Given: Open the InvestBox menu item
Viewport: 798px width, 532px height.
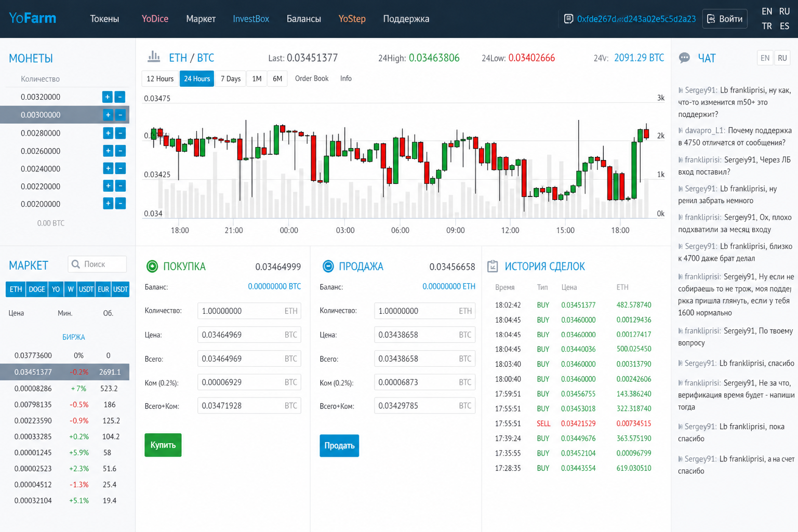Looking at the screenshot, I should [x=251, y=19].
